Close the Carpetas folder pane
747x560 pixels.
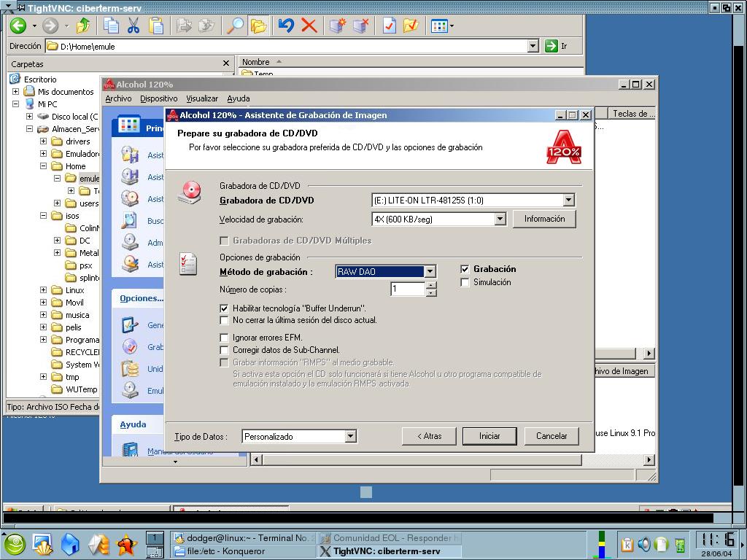[x=226, y=63]
